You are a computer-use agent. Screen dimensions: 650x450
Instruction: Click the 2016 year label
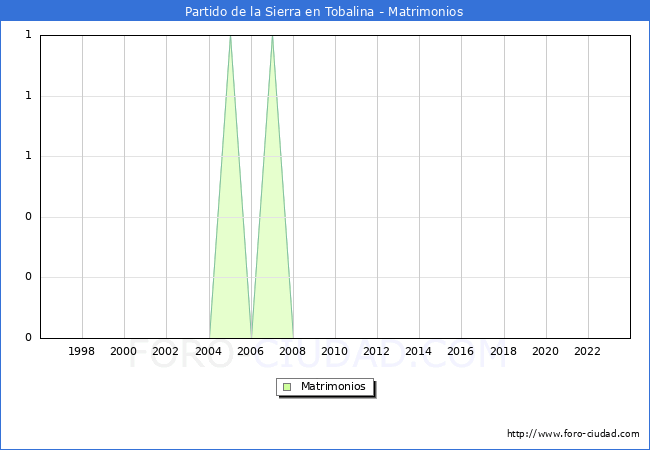[x=461, y=351]
